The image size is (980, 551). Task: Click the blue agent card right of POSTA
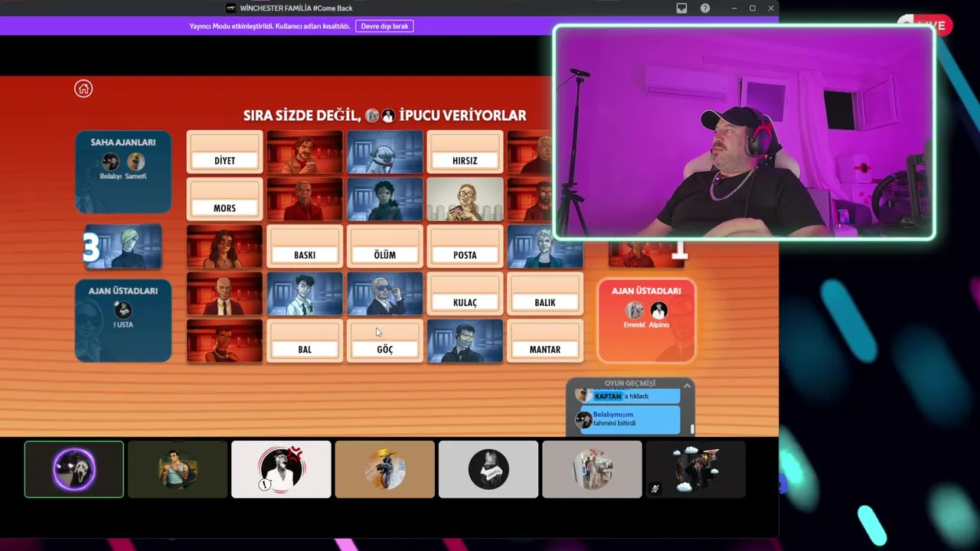[545, 246]
